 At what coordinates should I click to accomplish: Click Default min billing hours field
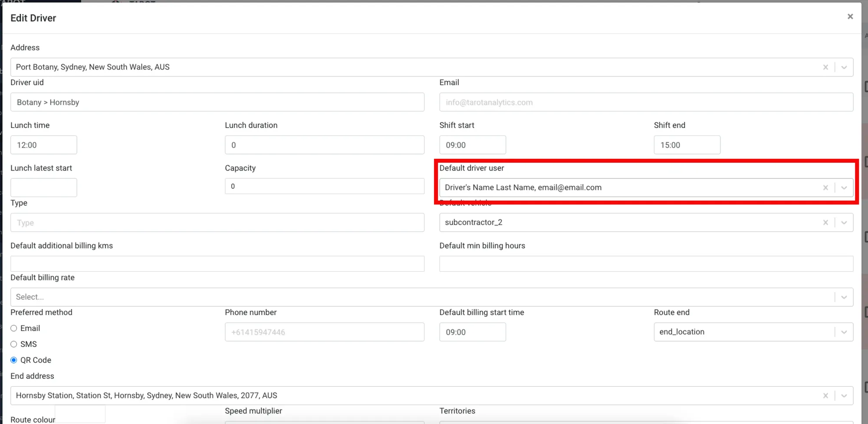pos(646,263)
